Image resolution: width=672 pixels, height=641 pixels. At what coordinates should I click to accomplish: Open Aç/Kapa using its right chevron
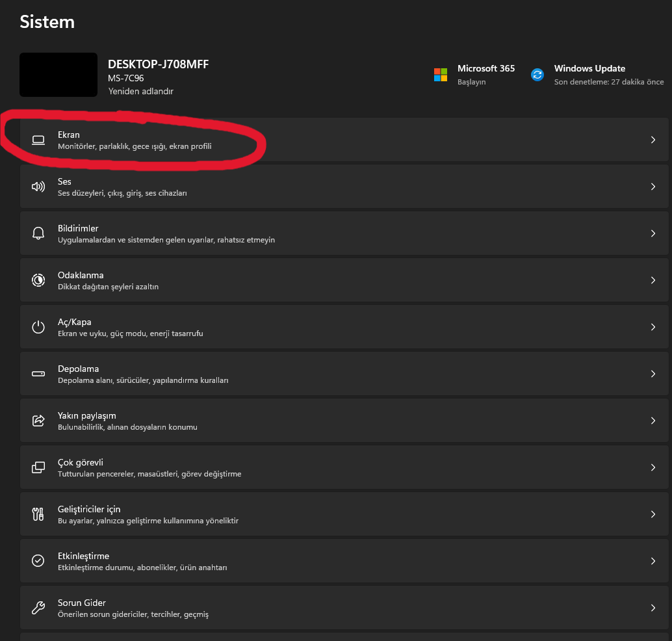tap(653, 327)
